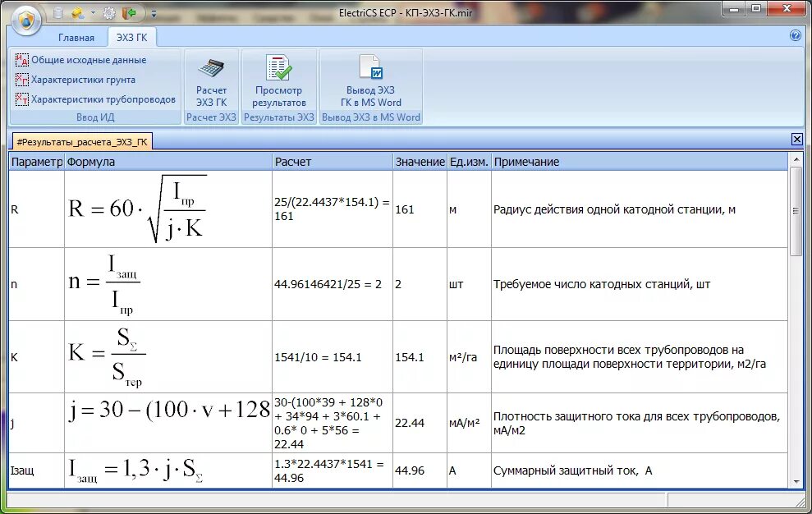Select value cell 22.44

click(420, 423)
